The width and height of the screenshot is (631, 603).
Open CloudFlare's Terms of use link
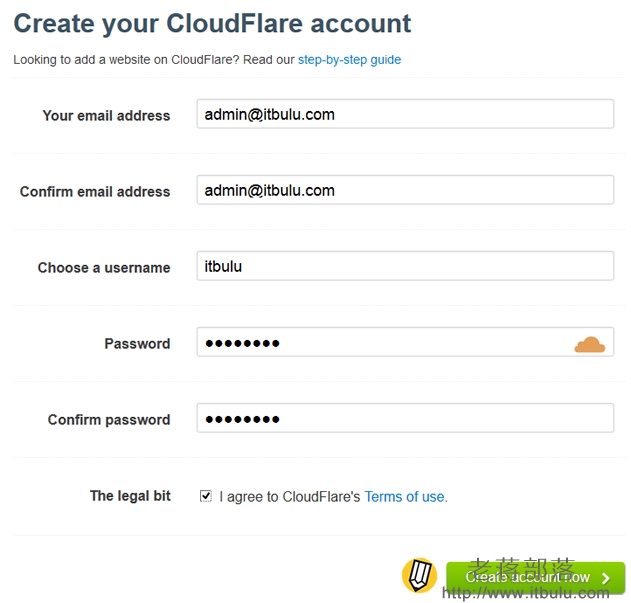[405, 496]
